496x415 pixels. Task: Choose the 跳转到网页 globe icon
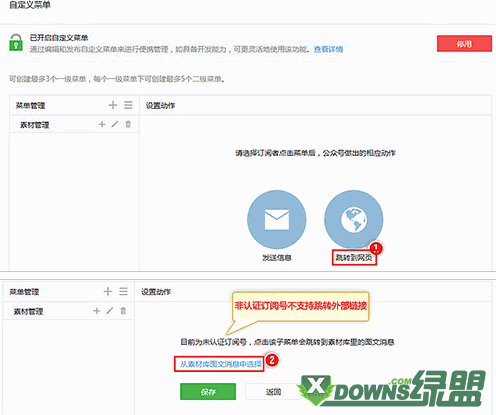(x=354, y=219)
